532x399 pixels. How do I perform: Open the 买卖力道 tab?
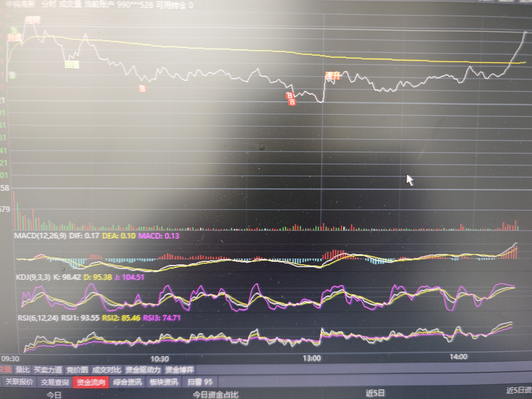48,369
